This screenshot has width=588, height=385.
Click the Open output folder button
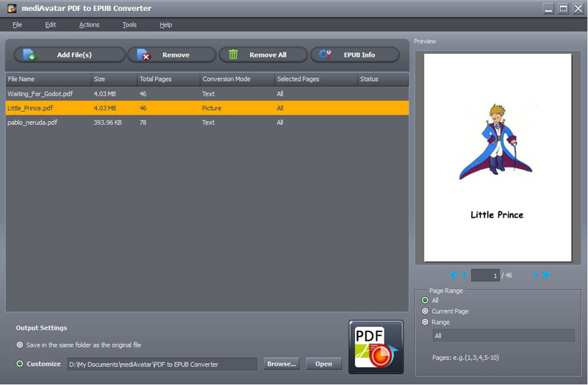pyautogui.click(x=323, y=364)
